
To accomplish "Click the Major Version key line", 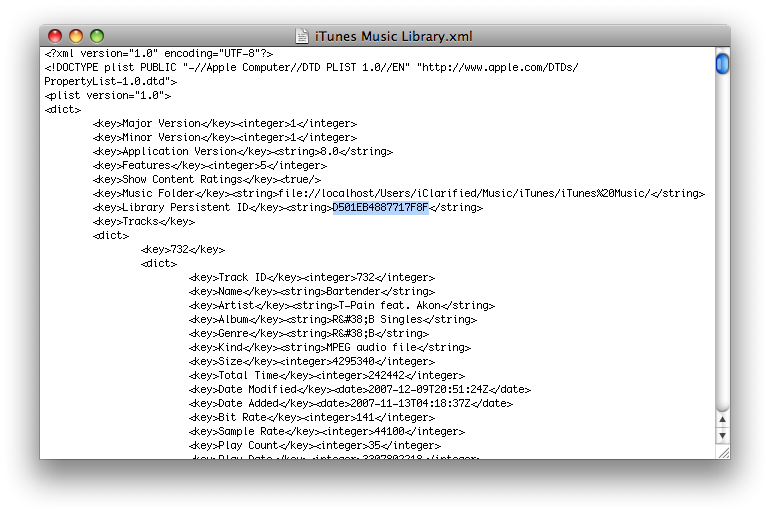I will [225, 123].
